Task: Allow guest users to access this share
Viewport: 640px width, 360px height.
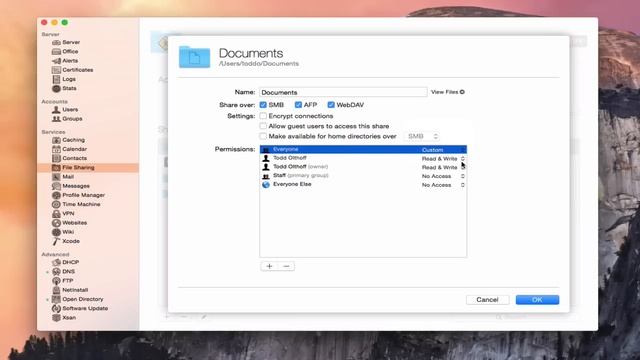Action: click(263, 126)
